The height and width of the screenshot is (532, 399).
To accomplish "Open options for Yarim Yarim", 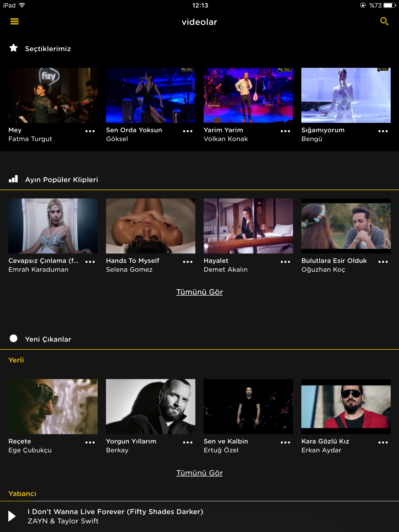I will point(285,131).
